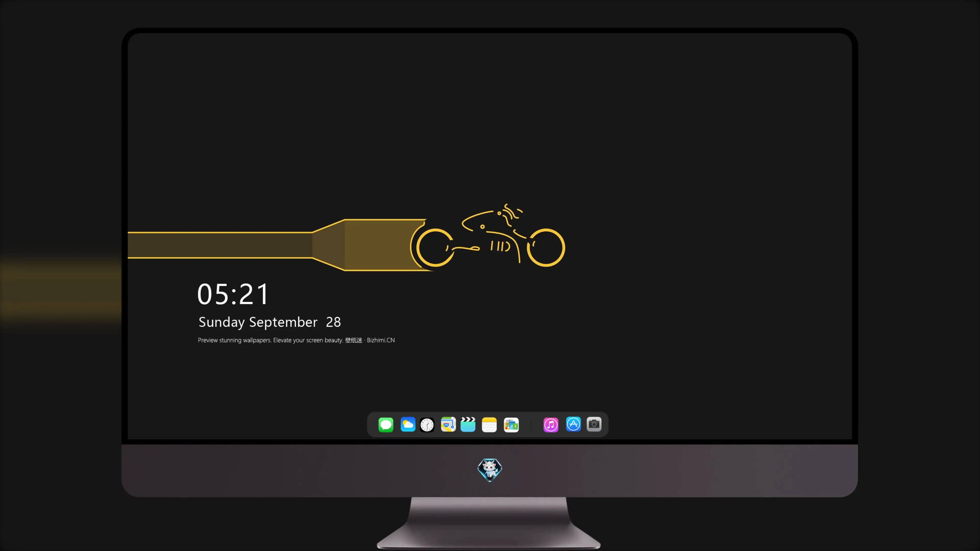Open the Messages app in the dock
Screen dimensions: 980x551
click(386, 424)
